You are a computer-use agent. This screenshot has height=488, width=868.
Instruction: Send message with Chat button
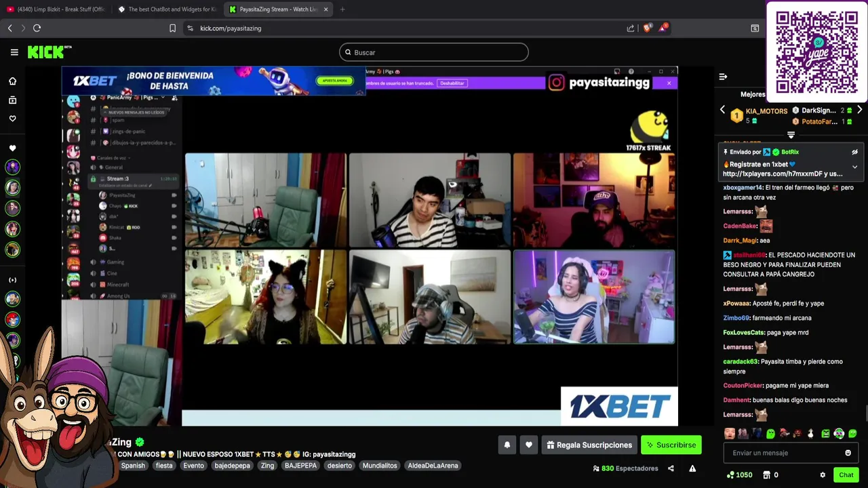846,475
